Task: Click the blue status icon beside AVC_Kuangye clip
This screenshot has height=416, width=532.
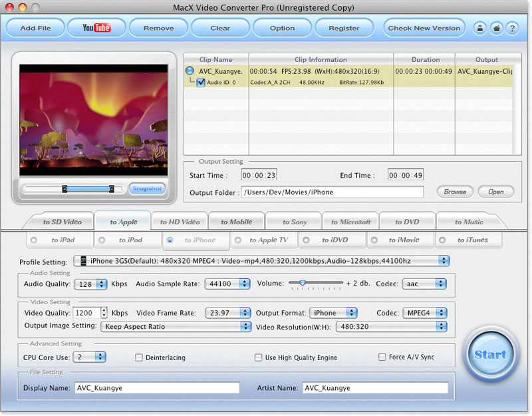Action: click(190, 70)
